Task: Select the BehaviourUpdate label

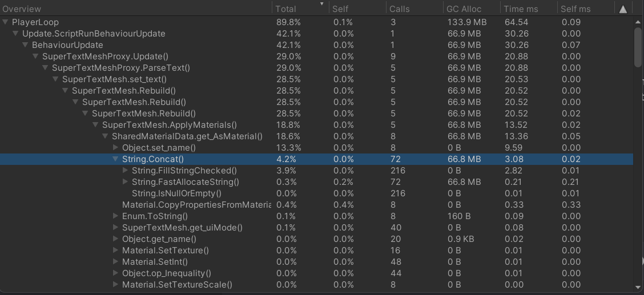Action: tap(67, 45)
